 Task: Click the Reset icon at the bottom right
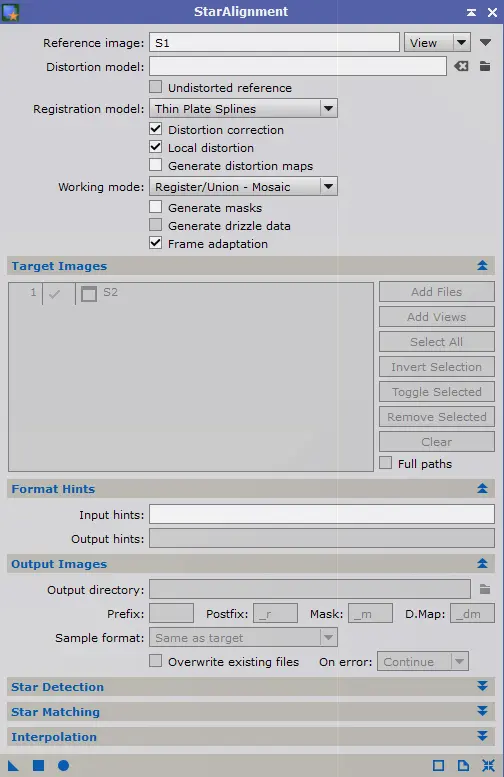[x=488, y=766]
